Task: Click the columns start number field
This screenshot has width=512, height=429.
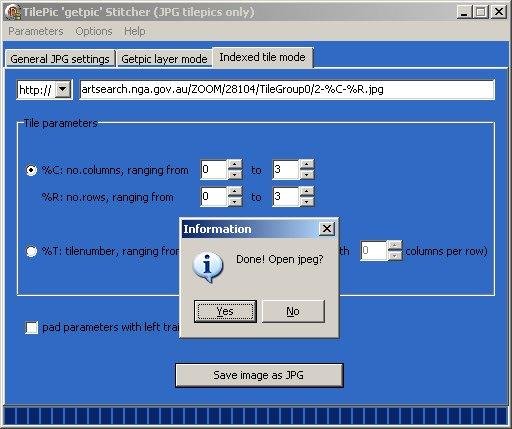Action: click(214, 170)
